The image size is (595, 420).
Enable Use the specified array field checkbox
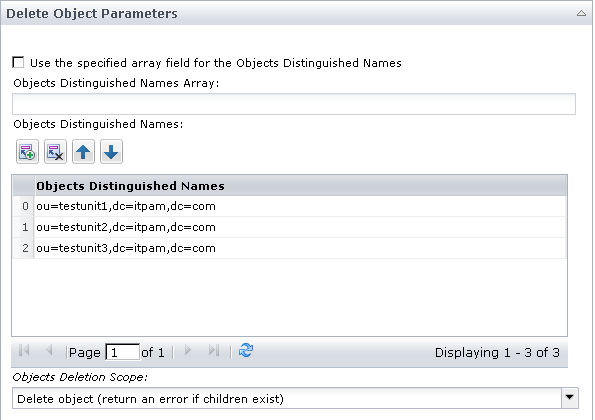[18, 62]
